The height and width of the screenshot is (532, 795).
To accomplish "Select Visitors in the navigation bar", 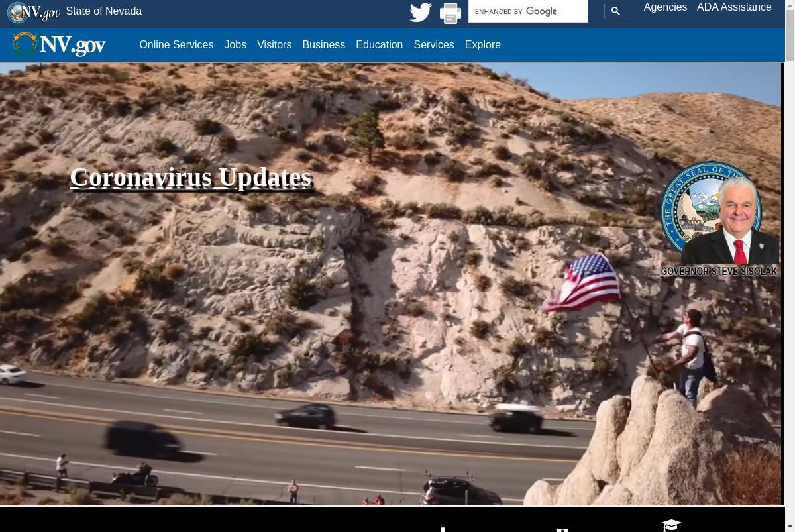I will tap(274, 45).
